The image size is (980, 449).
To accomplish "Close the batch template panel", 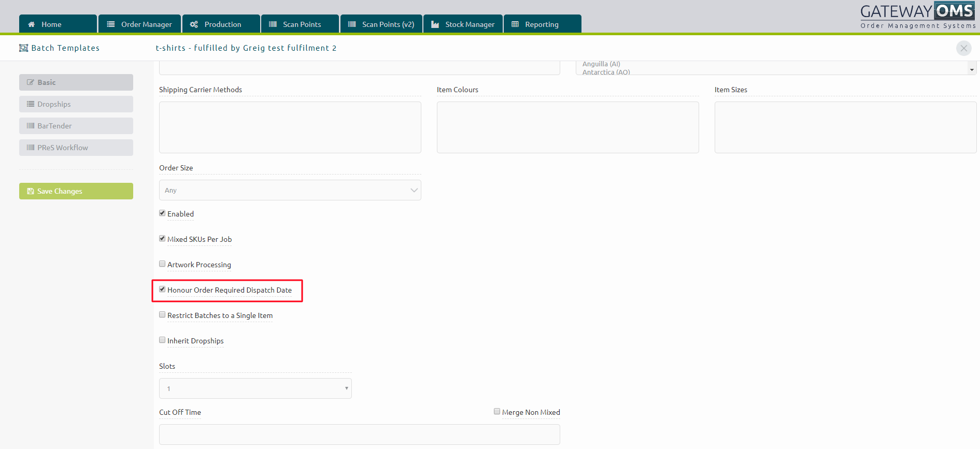I will pos(964,48).
